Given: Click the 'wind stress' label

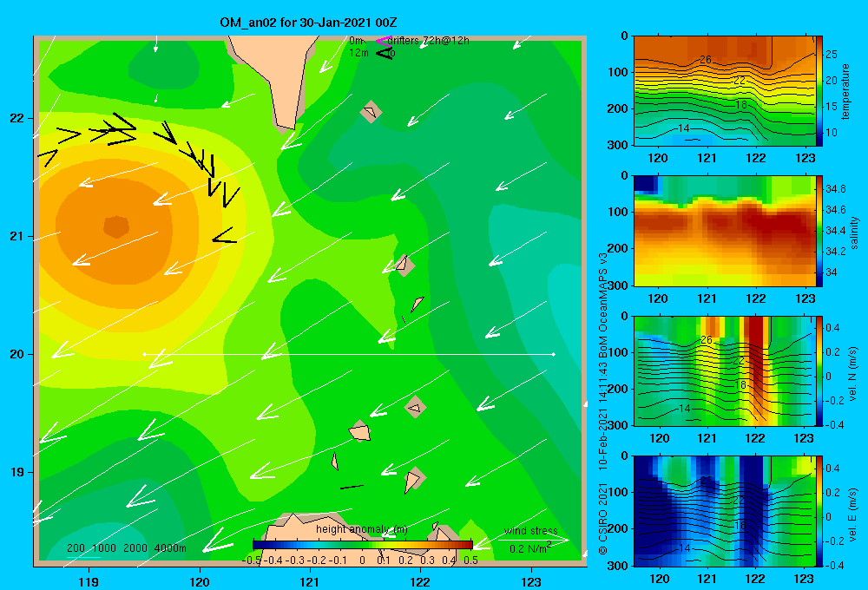Looking at the screenshot, I should [x=531, y=530].
